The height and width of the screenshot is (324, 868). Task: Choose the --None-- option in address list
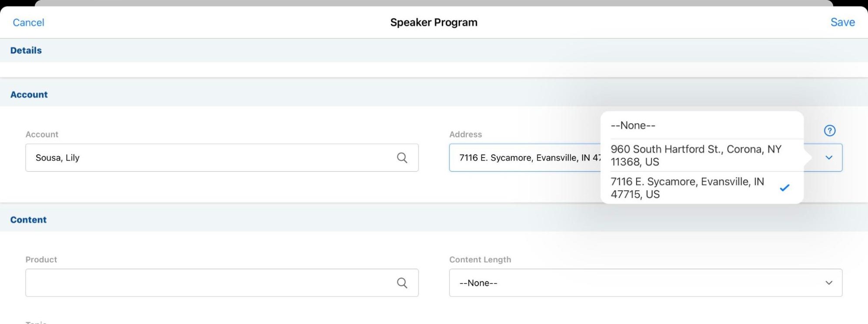pyautogui.click(x=633, y=126)
